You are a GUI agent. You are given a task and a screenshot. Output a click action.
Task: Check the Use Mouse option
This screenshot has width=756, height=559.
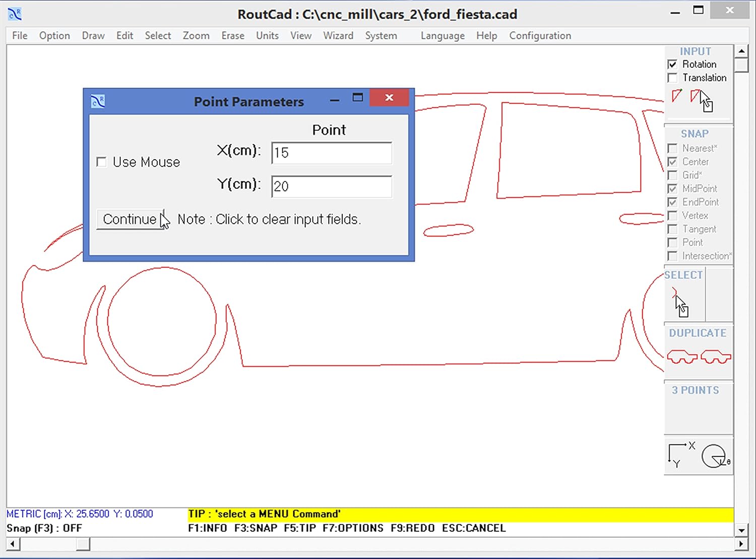pyautogui.click(x=101, y=162)
